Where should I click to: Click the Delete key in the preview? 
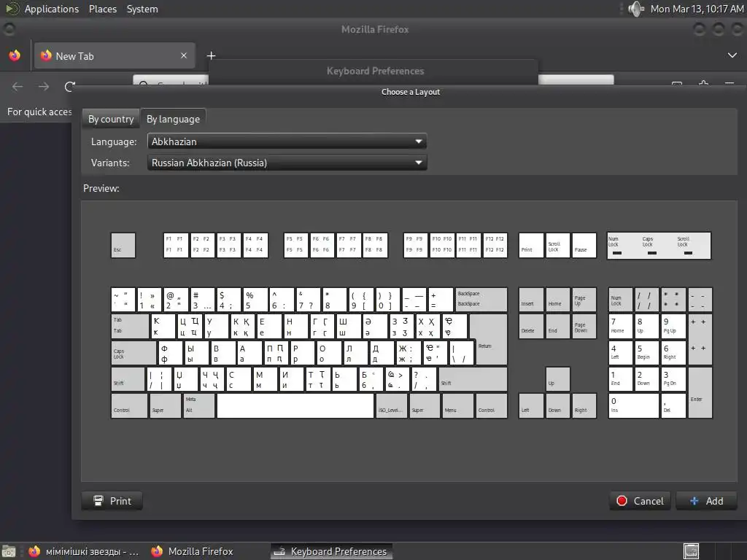pos(531,326)
